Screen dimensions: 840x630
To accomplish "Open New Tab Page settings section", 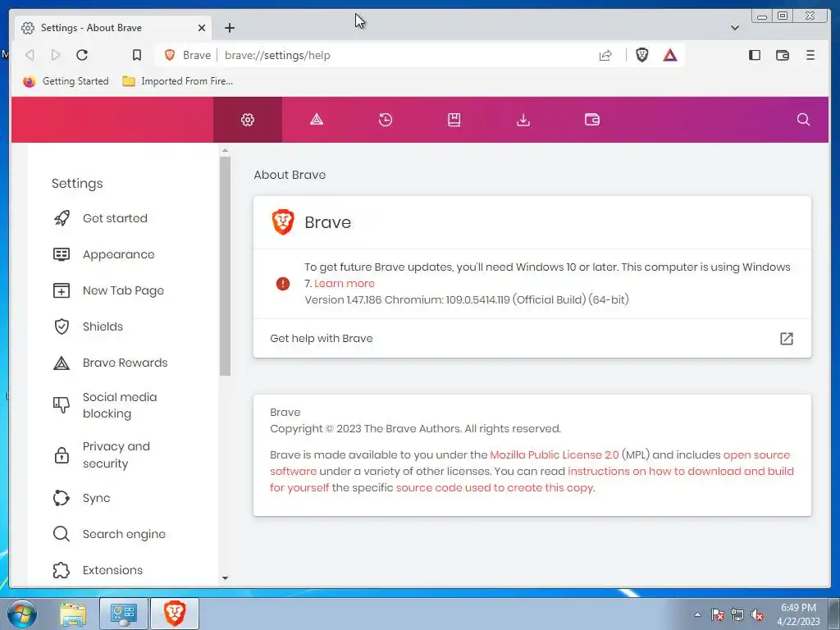I will [x=123, y=291].
